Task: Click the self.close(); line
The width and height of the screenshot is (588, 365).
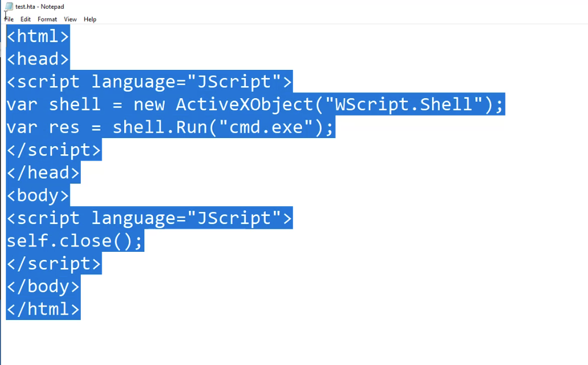Action: [x=75, y=240]
